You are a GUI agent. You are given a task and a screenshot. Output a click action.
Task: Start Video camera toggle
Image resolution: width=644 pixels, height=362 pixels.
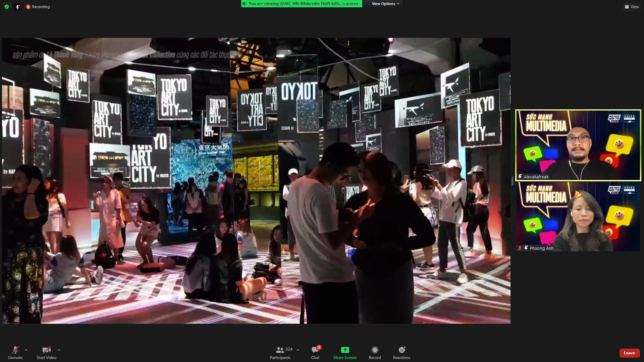[x=46, y=353]
